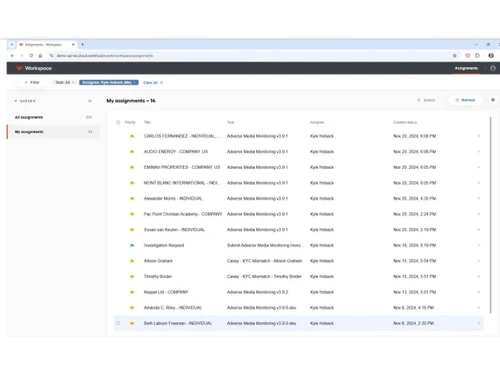Viewport: 500px width, 375px height.
Task: Click 'Alexander Morris - INDIVIDUAL' title
Action: pos(173,199)
